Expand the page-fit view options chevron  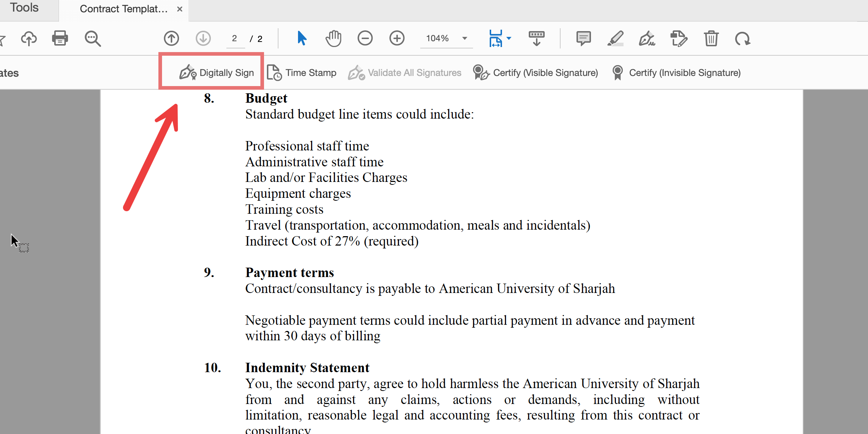click(509, 38)
